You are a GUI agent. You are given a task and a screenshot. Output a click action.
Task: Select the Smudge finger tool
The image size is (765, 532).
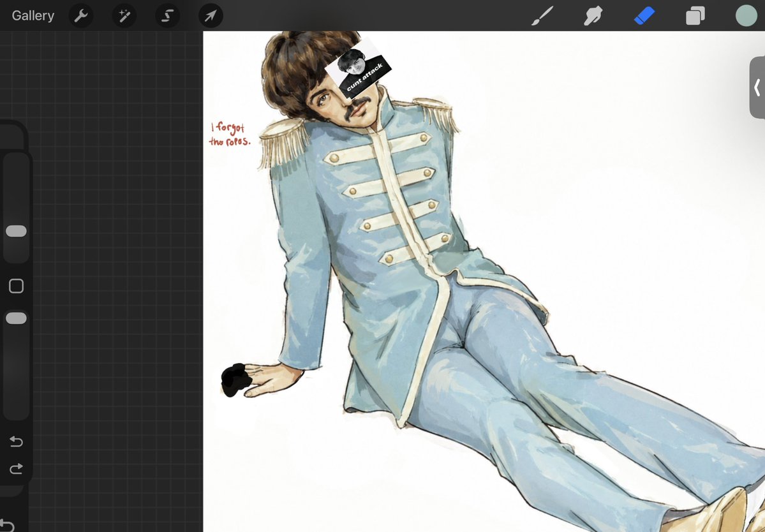click(x=593, y=15)
